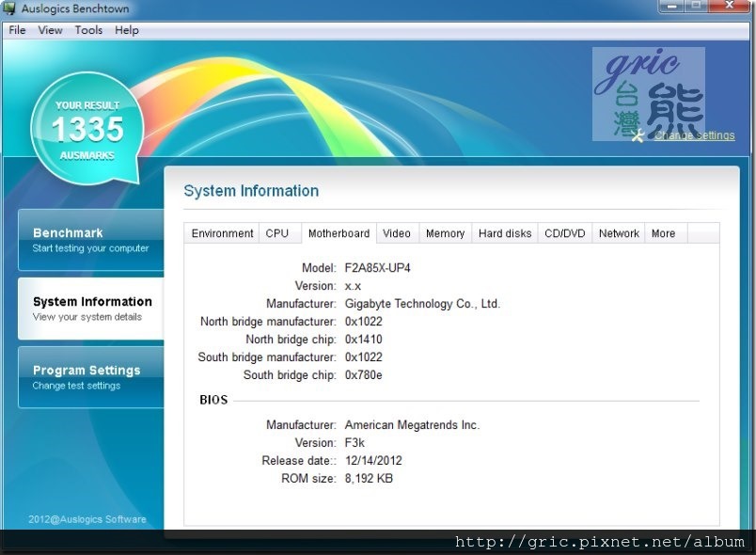Open the Tools menu
This screenshot has width=756, height=555.
(88, 30)
